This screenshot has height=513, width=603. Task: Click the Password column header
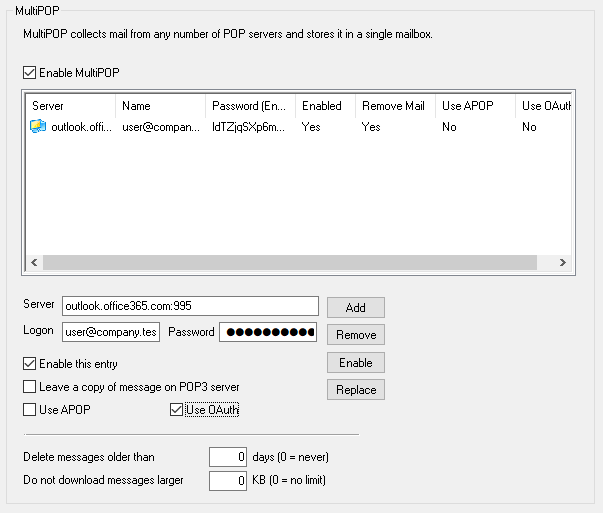coord(249,106)
